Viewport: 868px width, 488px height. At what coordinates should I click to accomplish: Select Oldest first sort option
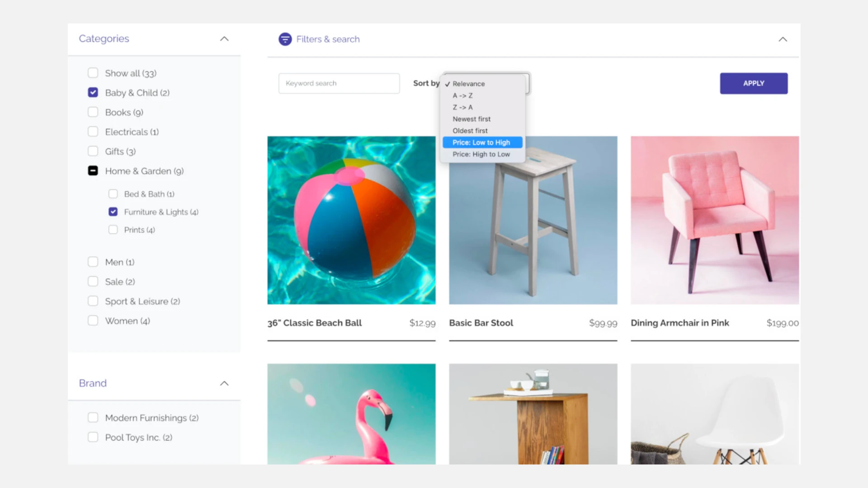(x=482, y=131)
